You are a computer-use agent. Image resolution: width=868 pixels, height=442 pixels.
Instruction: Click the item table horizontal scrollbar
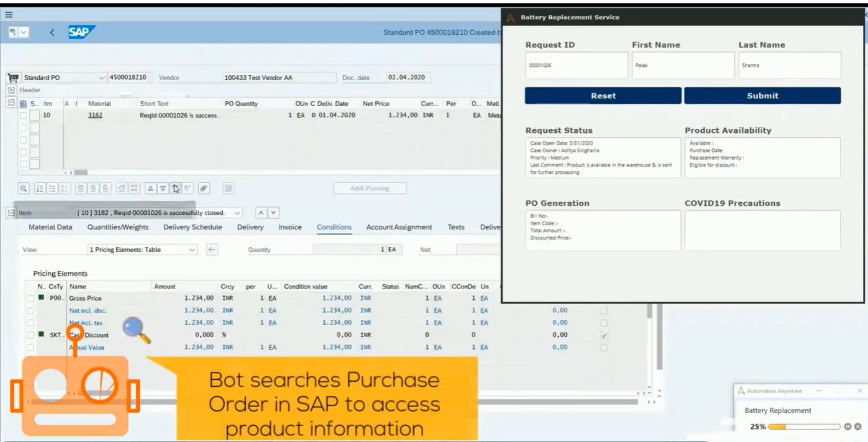pyautogui.click(x=81, y=172)
